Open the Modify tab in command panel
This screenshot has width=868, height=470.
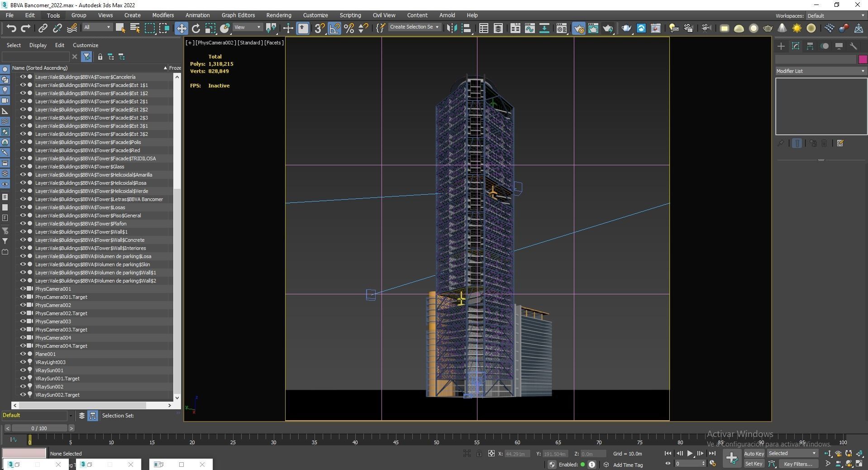796,46
